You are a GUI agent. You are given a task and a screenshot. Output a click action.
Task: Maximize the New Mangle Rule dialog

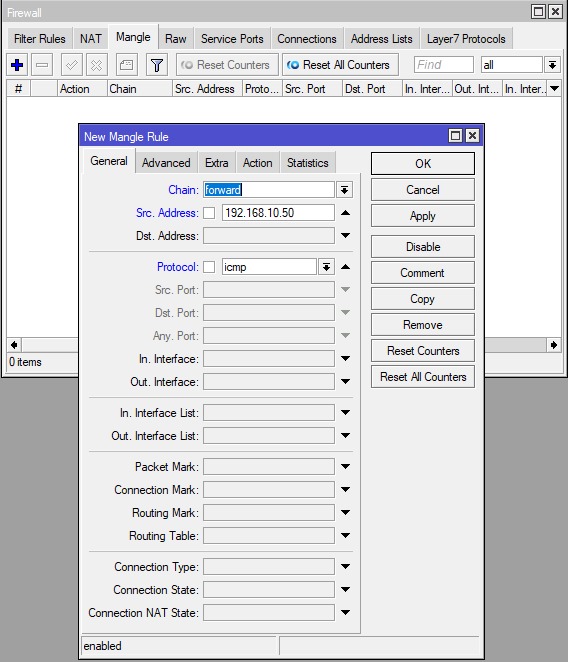(x=455, y=136)
